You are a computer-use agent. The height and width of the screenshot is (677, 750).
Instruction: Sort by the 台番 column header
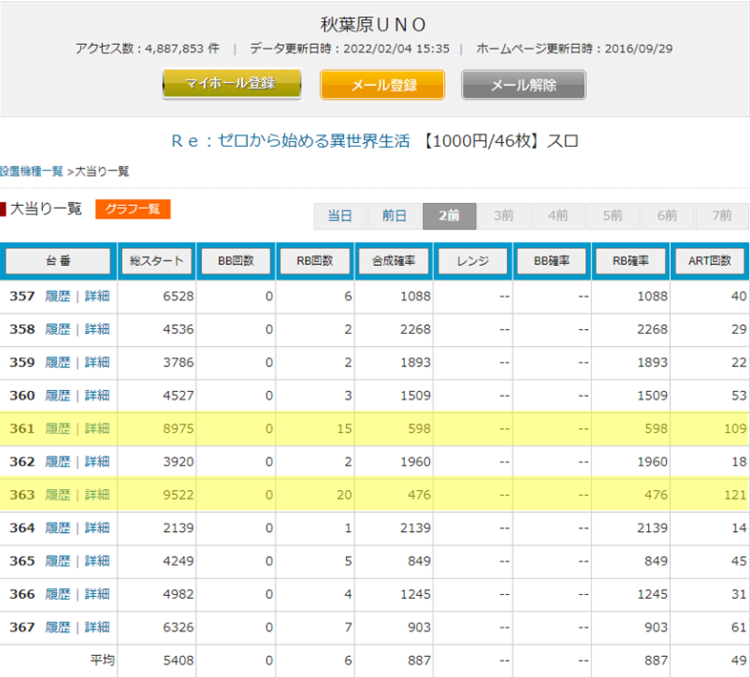click(x=57, y=261)
